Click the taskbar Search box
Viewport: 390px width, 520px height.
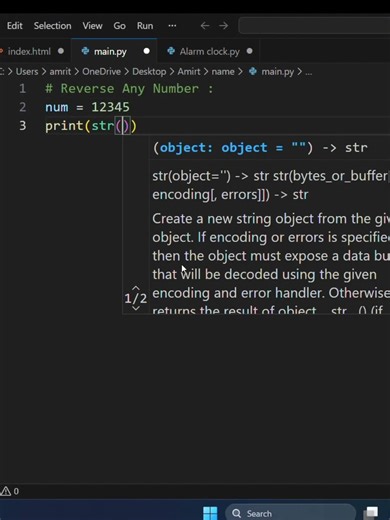pos(290,513)
